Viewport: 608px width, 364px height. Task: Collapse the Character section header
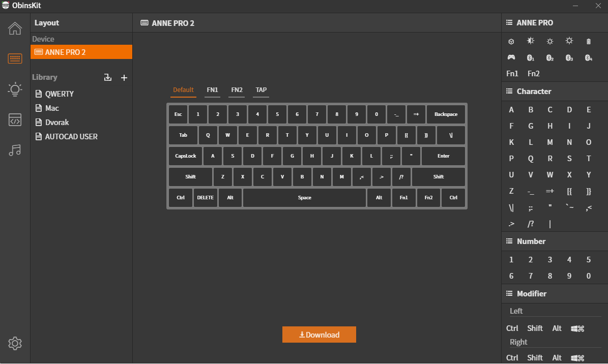click(x=555, y=92)
